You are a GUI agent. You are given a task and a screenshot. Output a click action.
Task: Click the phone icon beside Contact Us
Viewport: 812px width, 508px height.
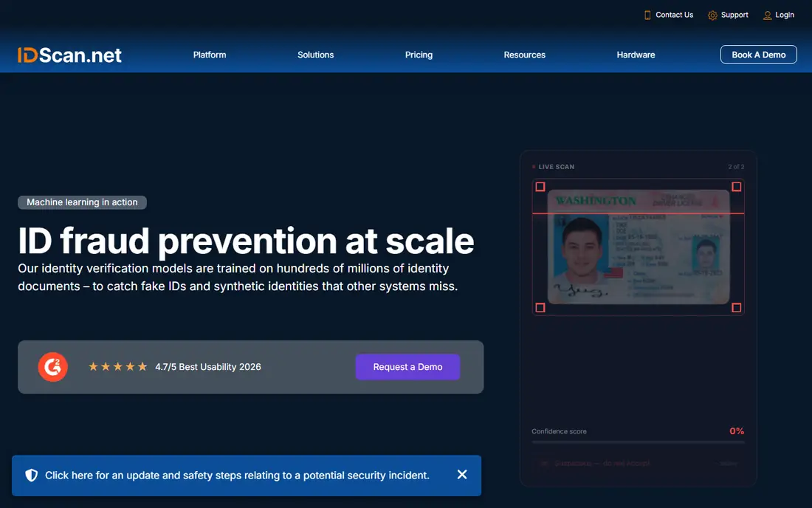647,15
